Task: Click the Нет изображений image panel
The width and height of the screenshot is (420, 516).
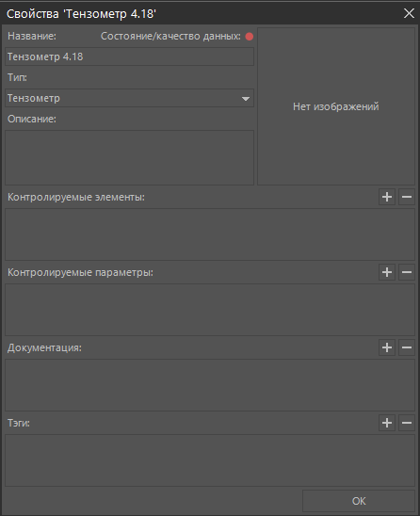Action: (x=336, y=106)
